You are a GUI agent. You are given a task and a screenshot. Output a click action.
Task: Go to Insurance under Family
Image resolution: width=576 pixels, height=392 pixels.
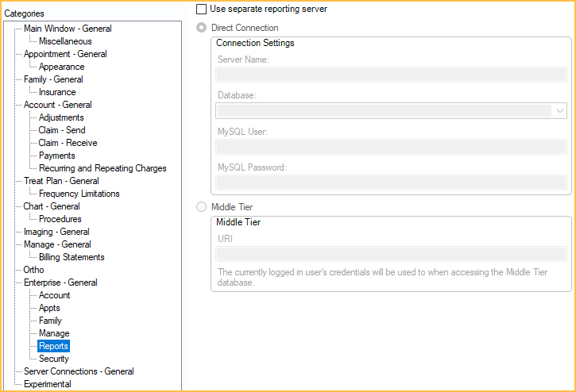click(57, 92)
